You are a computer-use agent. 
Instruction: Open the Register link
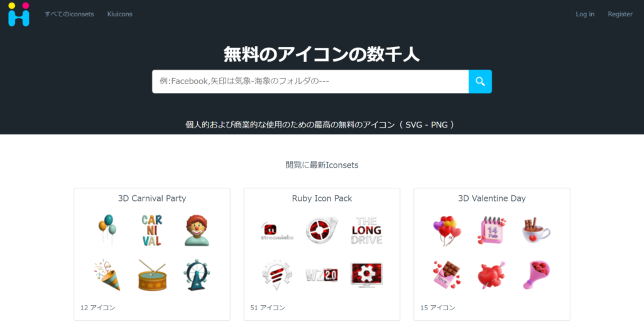click(620, 14)
